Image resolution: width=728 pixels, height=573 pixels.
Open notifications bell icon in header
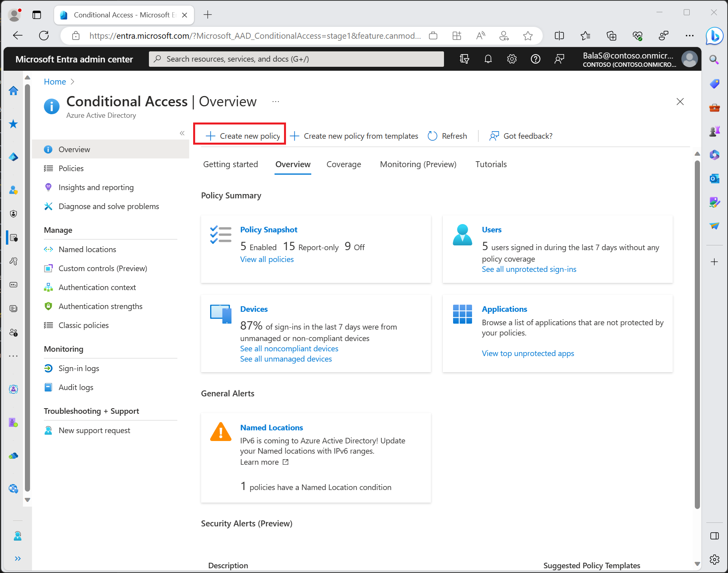488,59
